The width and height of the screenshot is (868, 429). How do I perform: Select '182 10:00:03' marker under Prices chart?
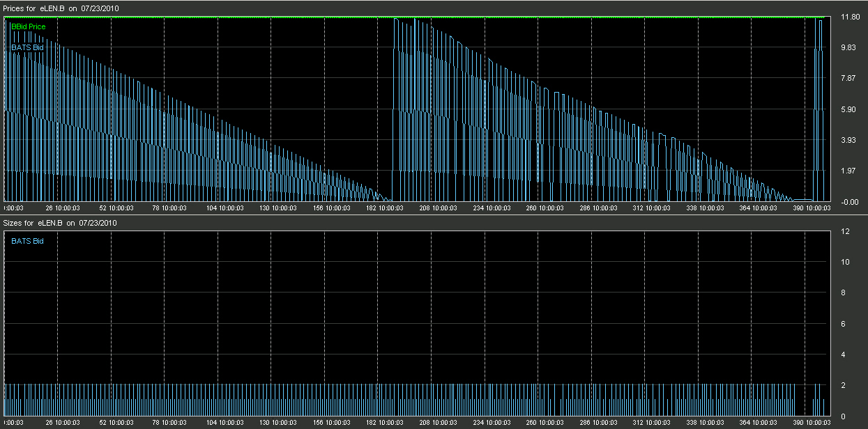[x=385, y=208]
